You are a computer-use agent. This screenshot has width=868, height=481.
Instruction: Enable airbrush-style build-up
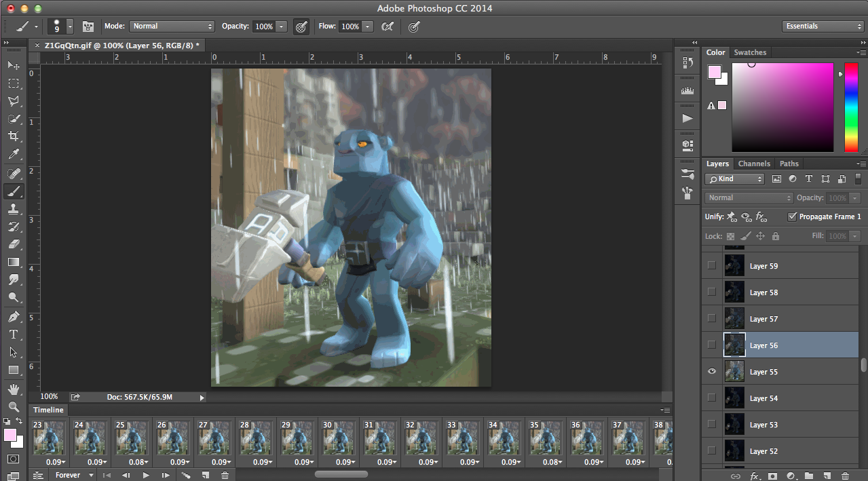pyautogui.click(x=388, y=26)
